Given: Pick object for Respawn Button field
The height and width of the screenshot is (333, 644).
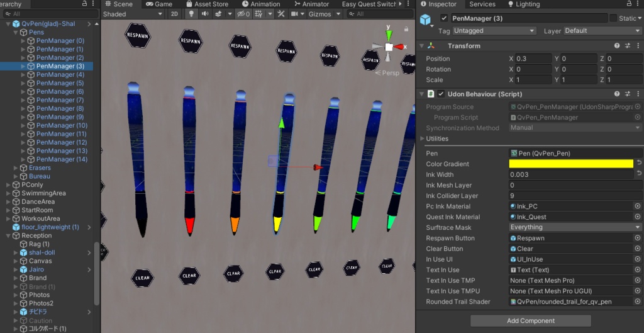Looking at the screenshot, I should tap(638, 238).
